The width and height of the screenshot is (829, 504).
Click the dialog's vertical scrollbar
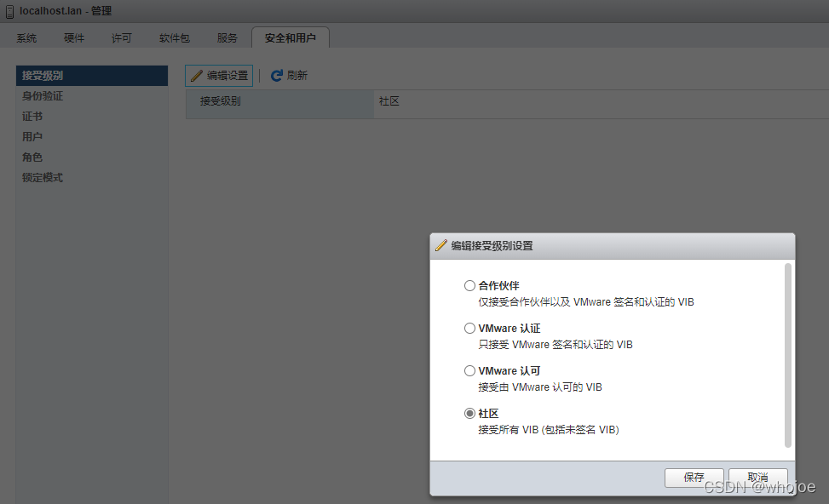tap(788, 355)
